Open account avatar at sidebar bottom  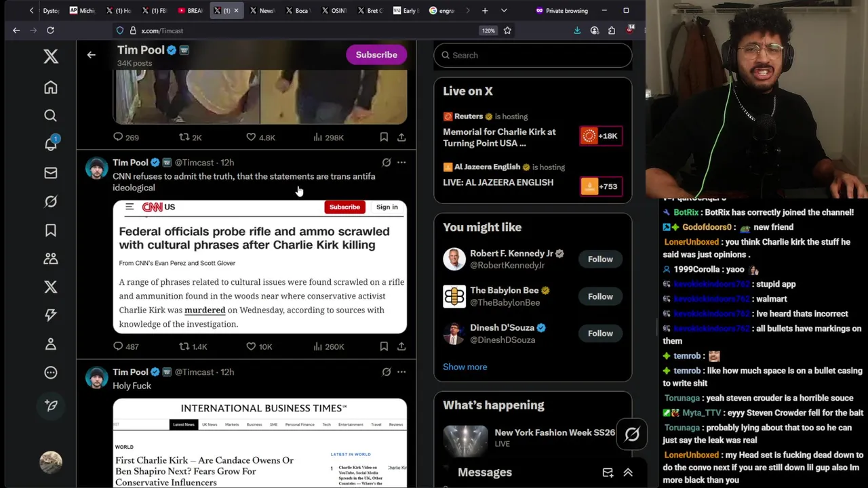[x=51, y=462]
